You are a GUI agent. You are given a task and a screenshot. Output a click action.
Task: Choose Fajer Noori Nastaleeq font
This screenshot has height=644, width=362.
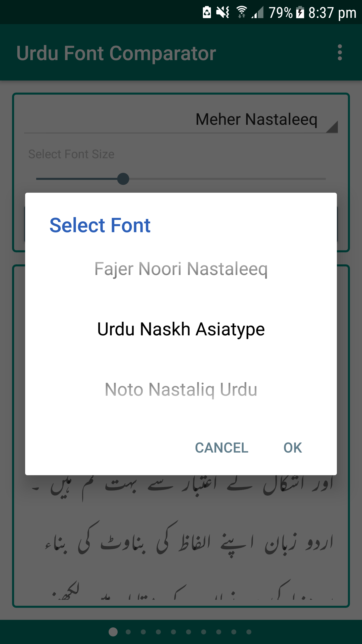(x=181, y=269)
